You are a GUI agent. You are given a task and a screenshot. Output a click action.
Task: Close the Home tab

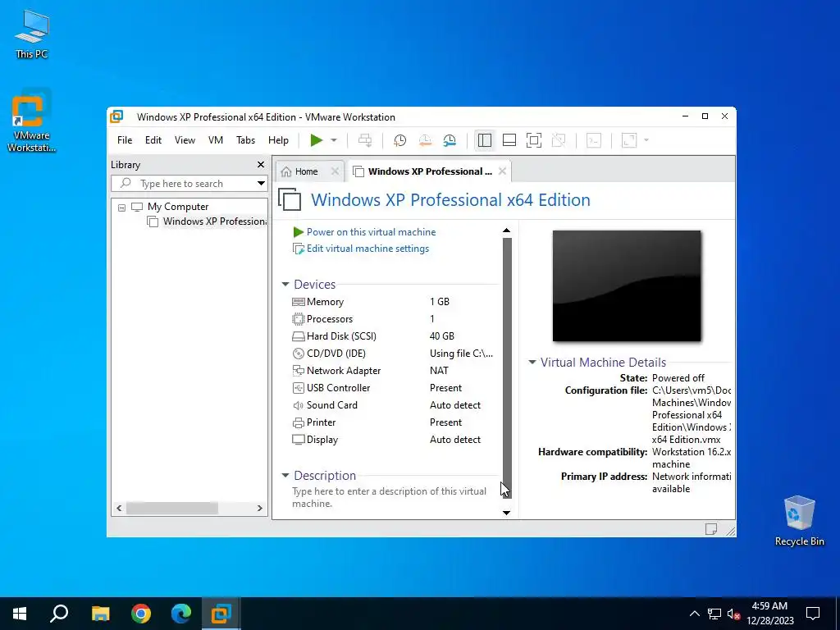[x=335, y=171]
